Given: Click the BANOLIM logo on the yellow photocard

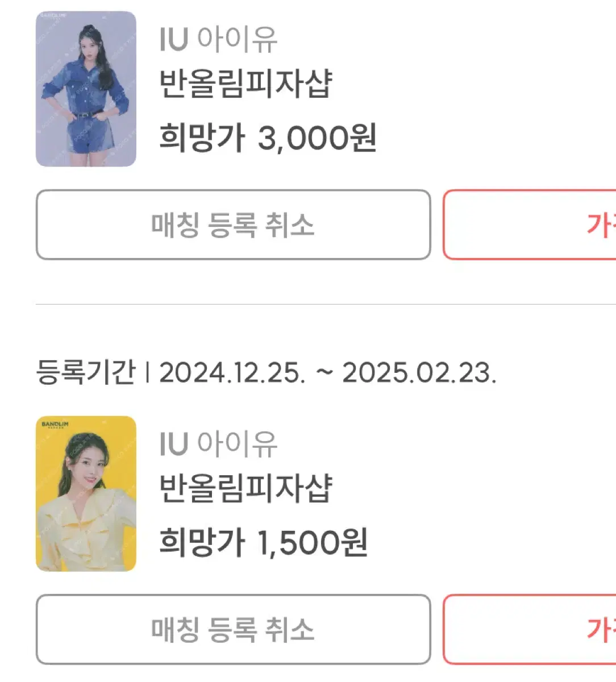Looking at the screenshot, I should (x=55, y=425).
